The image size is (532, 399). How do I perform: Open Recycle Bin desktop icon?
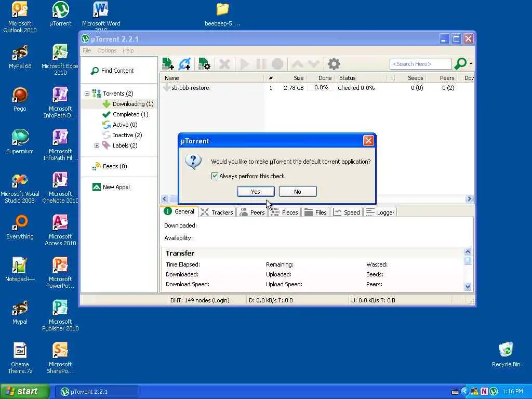pyautogui.click(x=506, y=354)
